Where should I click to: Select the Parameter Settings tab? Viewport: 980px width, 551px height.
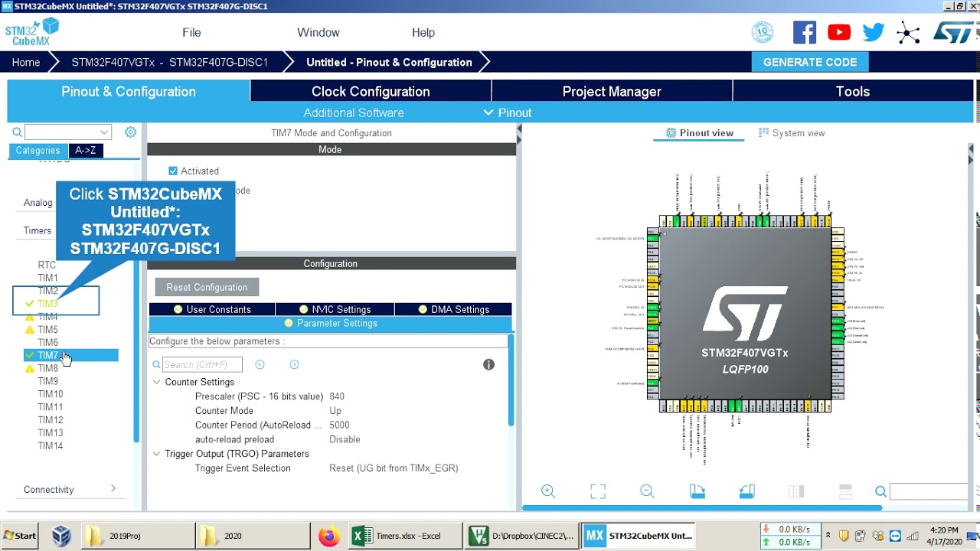pos(330,323)
